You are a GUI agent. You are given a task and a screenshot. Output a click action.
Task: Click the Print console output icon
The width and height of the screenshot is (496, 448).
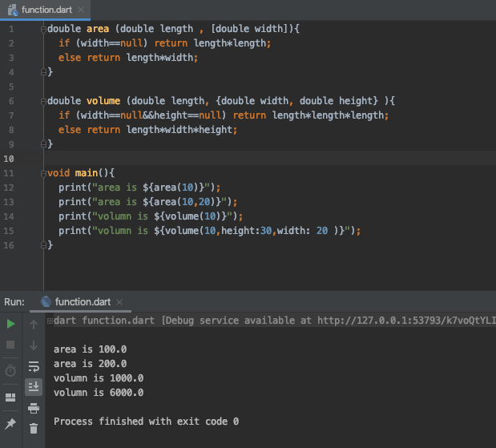point(34,408)
